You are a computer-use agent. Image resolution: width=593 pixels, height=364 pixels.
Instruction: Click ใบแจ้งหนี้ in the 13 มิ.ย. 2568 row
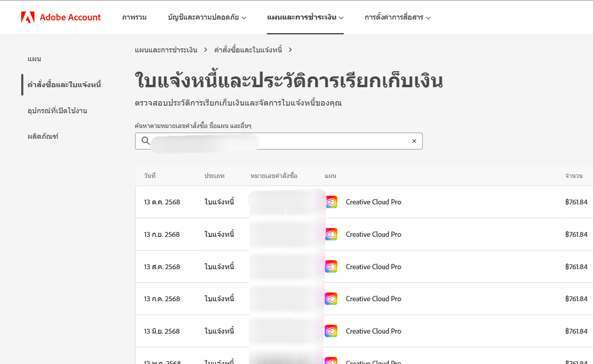pos(219,331)
